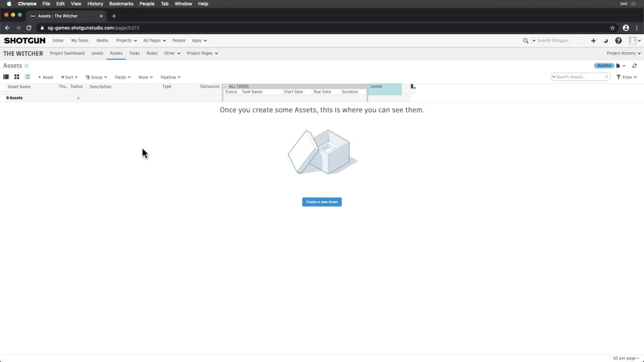Image resolution: width=644 pixels, height=362 pixels.
Task: Switch to the Tasks tab
Action: coord(134,53)
